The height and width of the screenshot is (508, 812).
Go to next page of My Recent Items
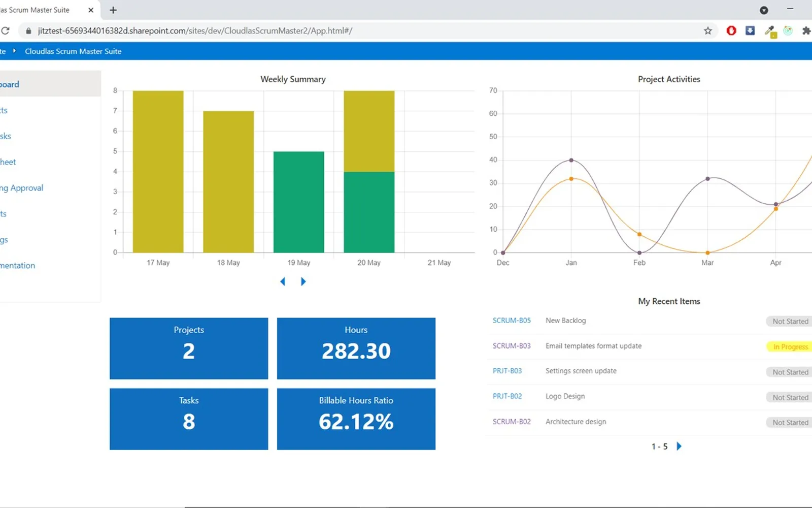click(x=679, y=446)
